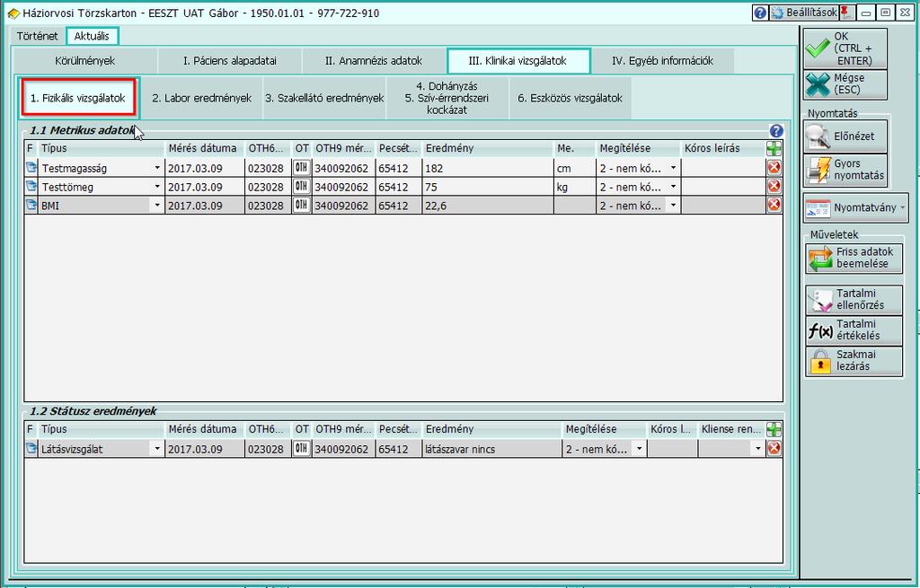The width and height of the screenshot is (920, 588).
Task: Click blue help icon in Metrikus adatok
Action: pyautogui.click(x=775, y=131)
